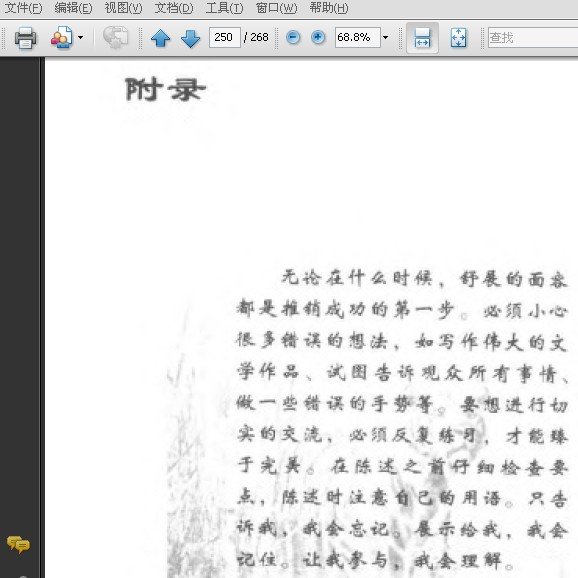
Task: Open the 视图(V) menu
Action: (x=123, y=8)
